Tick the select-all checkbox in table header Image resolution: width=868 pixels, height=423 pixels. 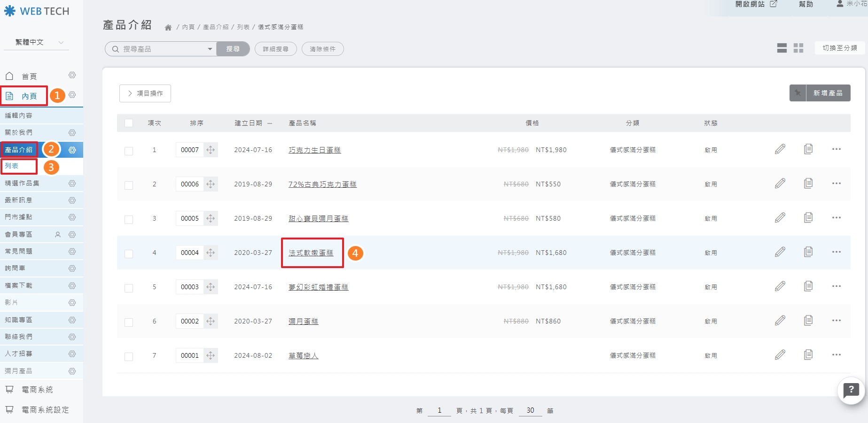129,123
